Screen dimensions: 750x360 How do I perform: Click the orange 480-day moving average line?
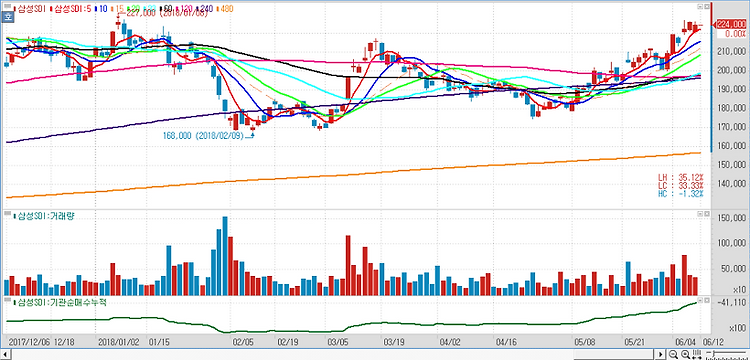coord(353,176)
